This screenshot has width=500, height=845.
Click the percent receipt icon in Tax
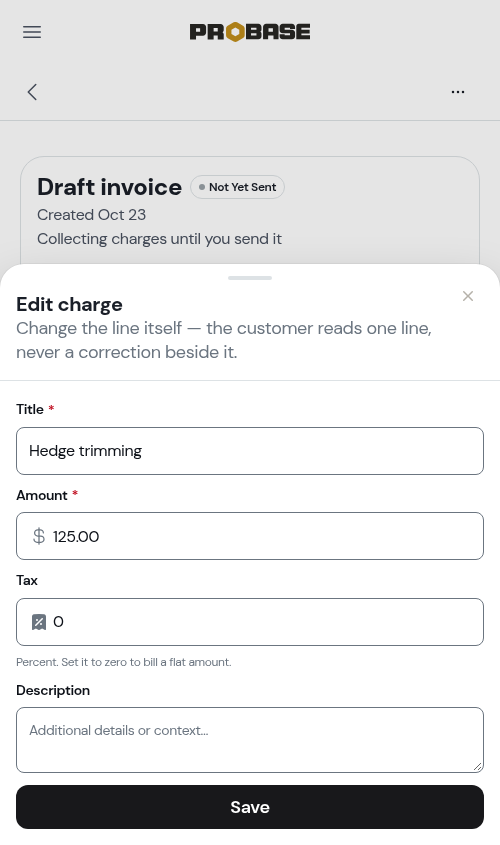(39, 622)
